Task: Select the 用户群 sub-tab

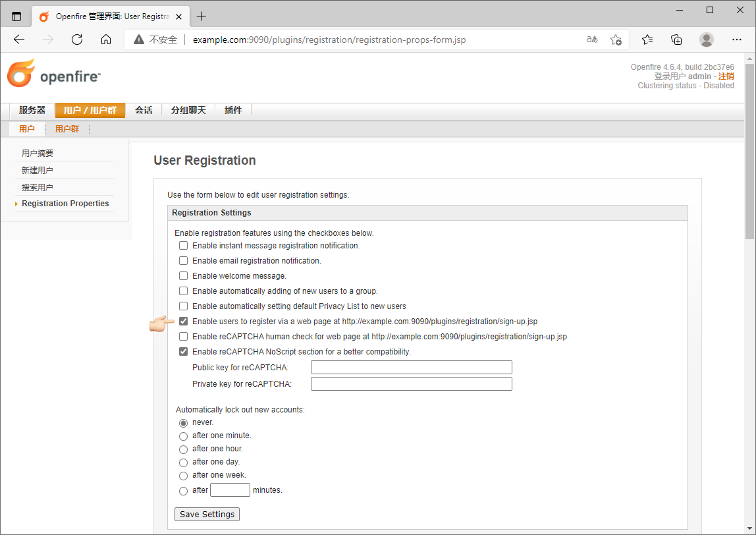Action: tap(67, 128)
